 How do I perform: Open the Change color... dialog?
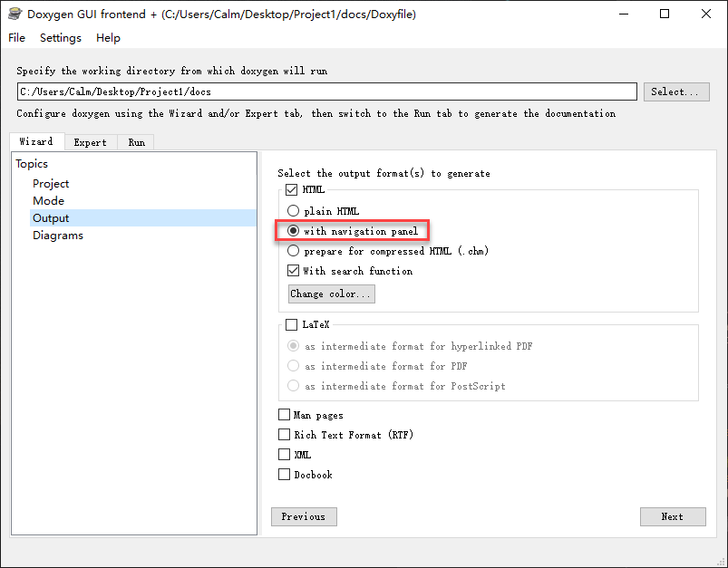[331, 294]
